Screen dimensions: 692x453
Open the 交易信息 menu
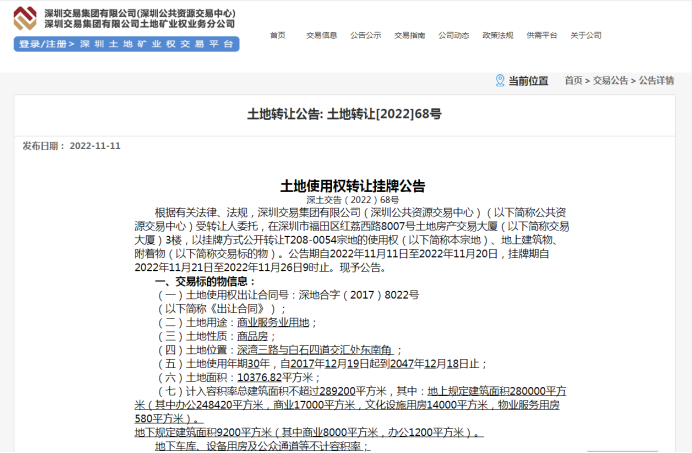click(322, 35)
